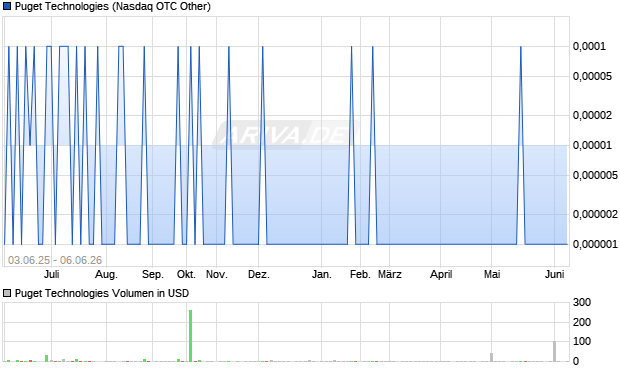Click the gray volume bar in June

(x=554, y=351)
